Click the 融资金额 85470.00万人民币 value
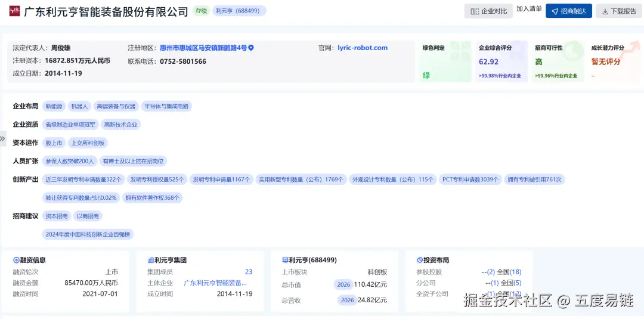The width and height of the screenshot is (644, 319). [91, 283]
